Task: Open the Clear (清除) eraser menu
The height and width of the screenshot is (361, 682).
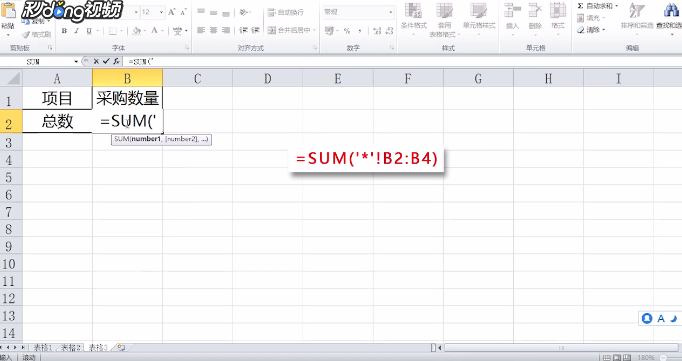Action: [592, 30]
